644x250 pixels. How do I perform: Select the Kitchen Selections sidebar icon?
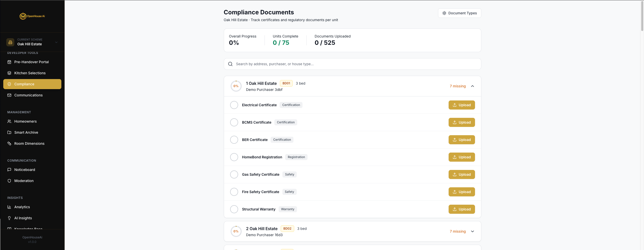(x=9, y=73)
